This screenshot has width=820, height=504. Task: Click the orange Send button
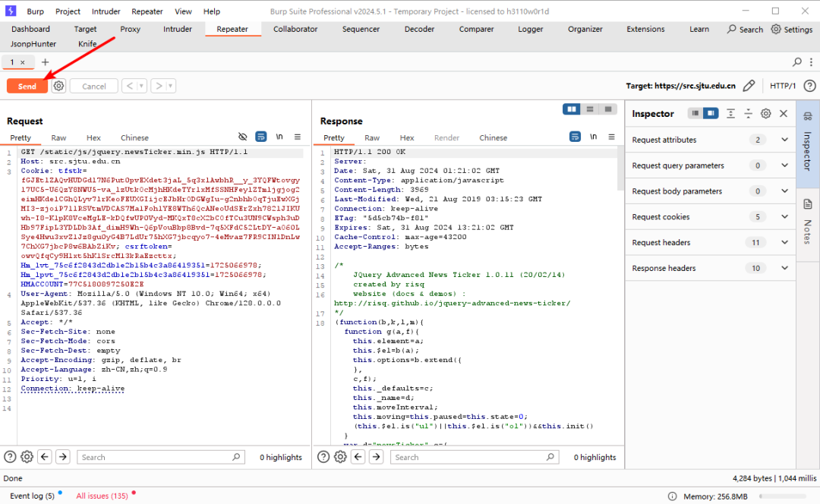pyautogui.click(x=27, y=87)
